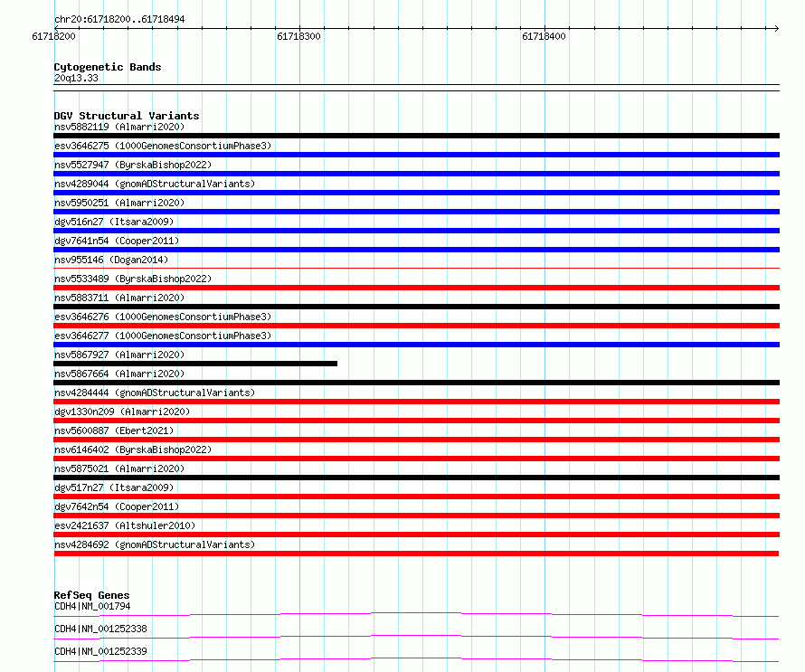Click esv3646276 (1000GenomesConsortiumPhase3) label
Viewport: 805px width, 672px height.
tap(163, 317)
